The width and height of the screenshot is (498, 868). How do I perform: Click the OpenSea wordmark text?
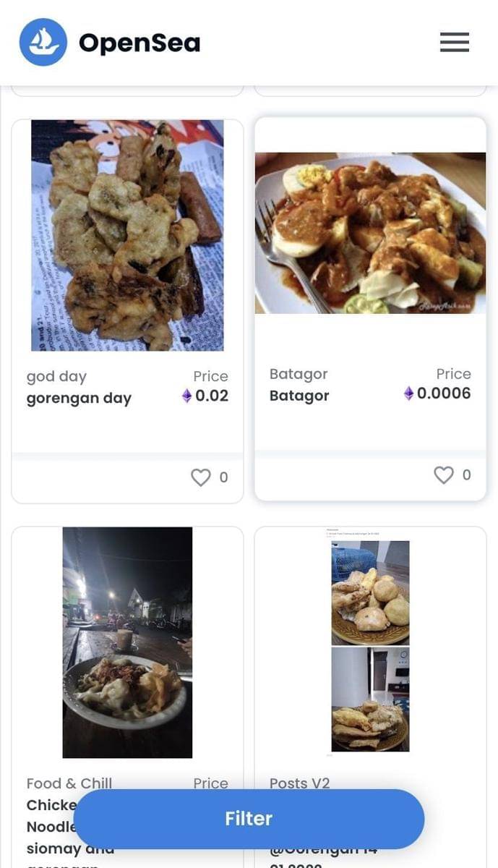coord(139,43)
